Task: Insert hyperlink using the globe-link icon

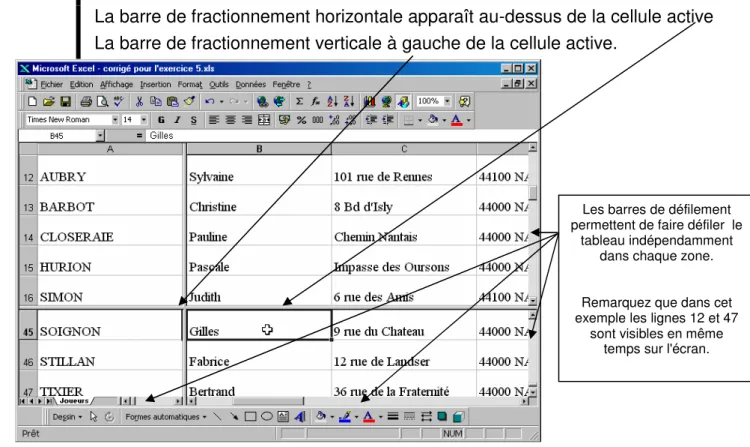Action: pos(262,101)
